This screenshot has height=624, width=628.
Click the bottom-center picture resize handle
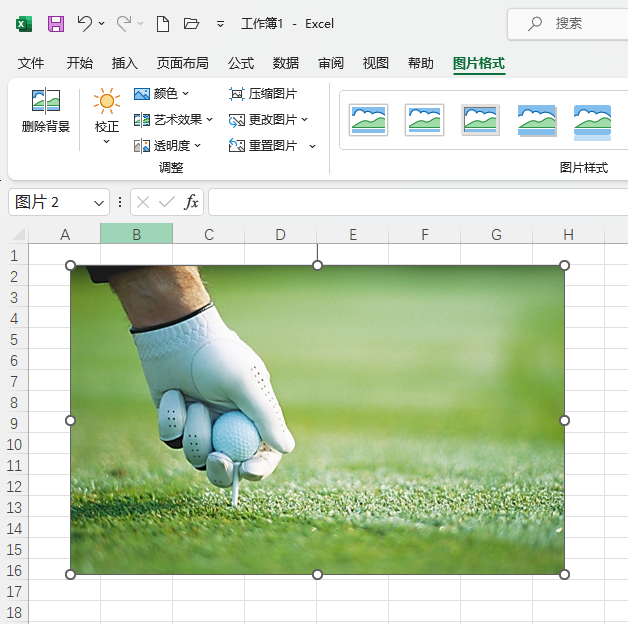(x=317, y=575)
